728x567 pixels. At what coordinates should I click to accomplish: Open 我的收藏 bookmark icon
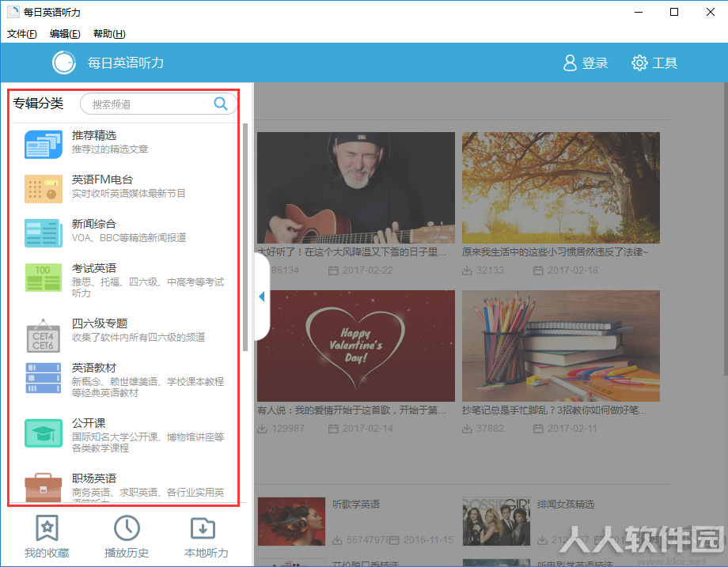click(x=47, y=527)
